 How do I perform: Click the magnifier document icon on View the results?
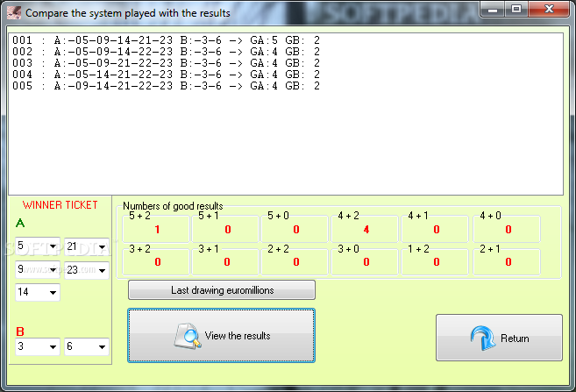[x=188, y=336]
